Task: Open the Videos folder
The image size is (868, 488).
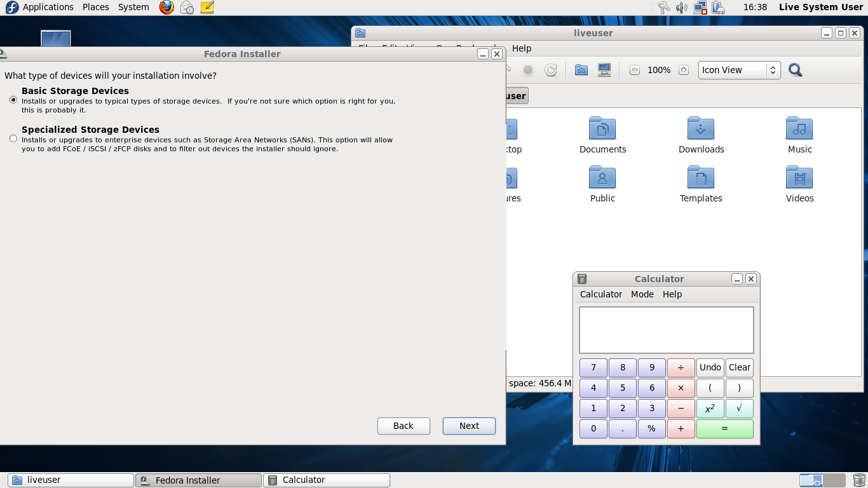Action: tap(799, 184)
